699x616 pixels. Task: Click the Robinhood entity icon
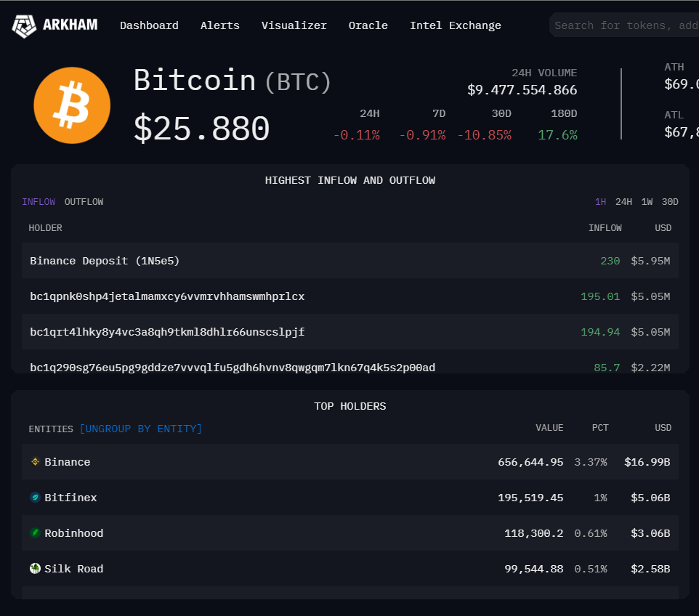(x=35, y=532)
